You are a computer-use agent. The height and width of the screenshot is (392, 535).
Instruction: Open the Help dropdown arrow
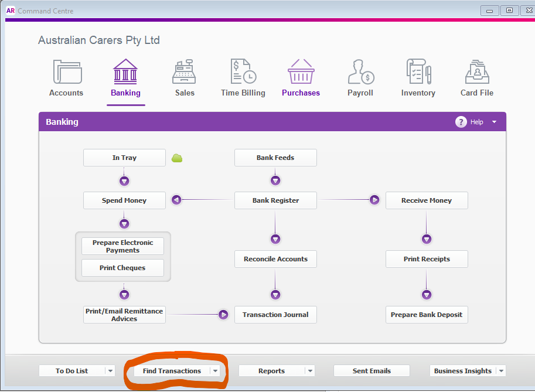(494, 122)
